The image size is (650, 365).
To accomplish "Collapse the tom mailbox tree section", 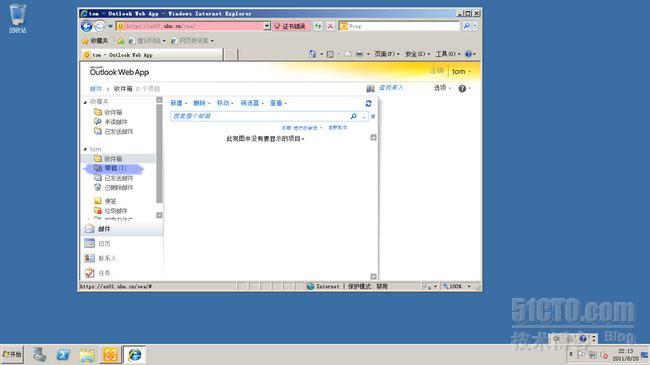I will [85, 149].
